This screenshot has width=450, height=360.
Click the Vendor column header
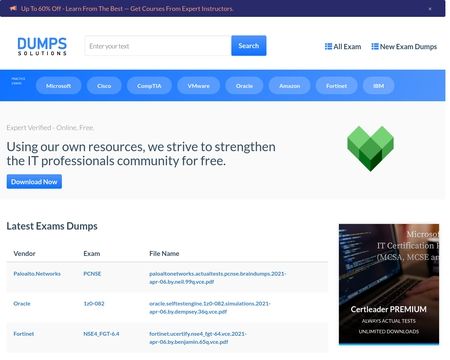pyautogui.click(x=24, y=254)
